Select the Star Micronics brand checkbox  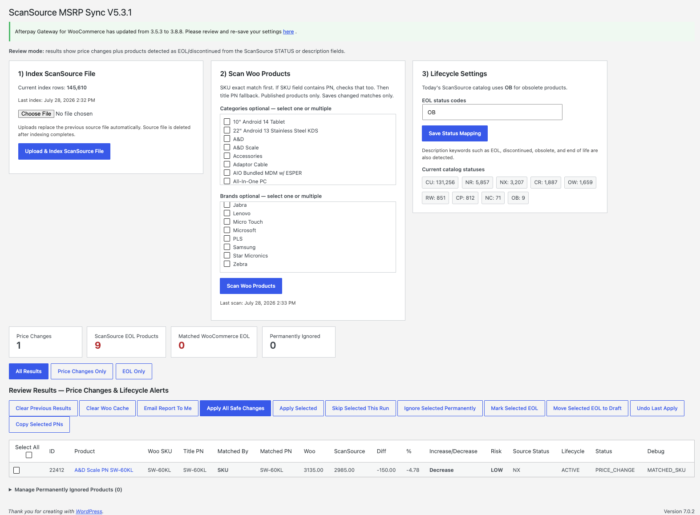pyautogui.click(x=227, y=256)
